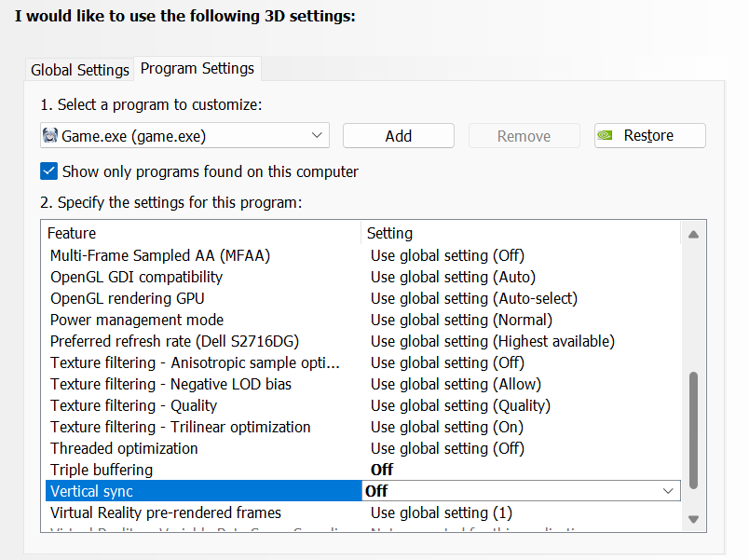
Task: Select the Program Settings tab
Action: pyautogui.click(x=197, y=69)
